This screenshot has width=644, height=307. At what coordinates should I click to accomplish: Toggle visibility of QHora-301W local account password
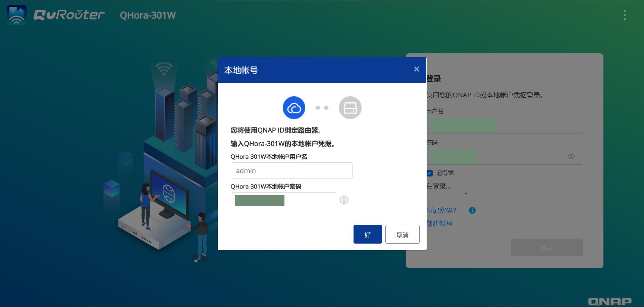[x=344, y=200]
